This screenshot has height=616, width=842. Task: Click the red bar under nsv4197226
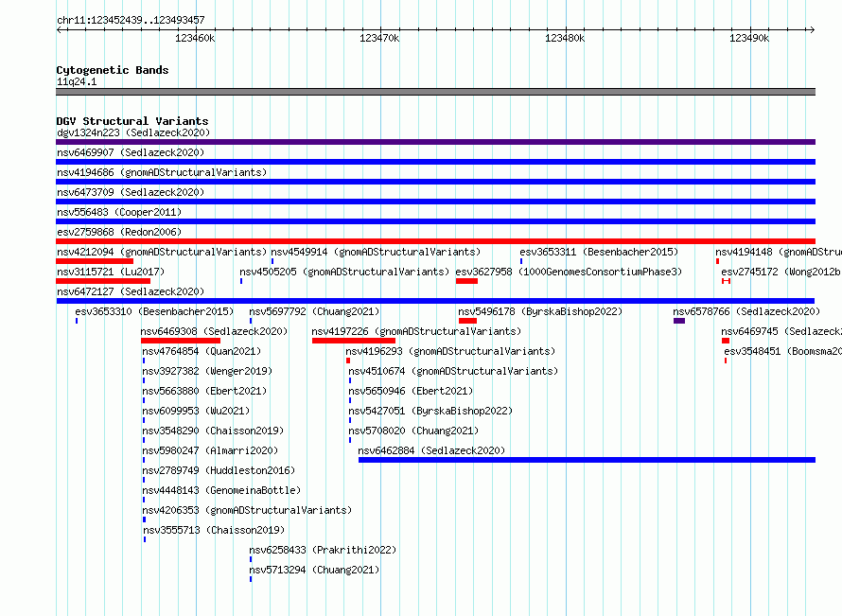[x=354, y=341]
